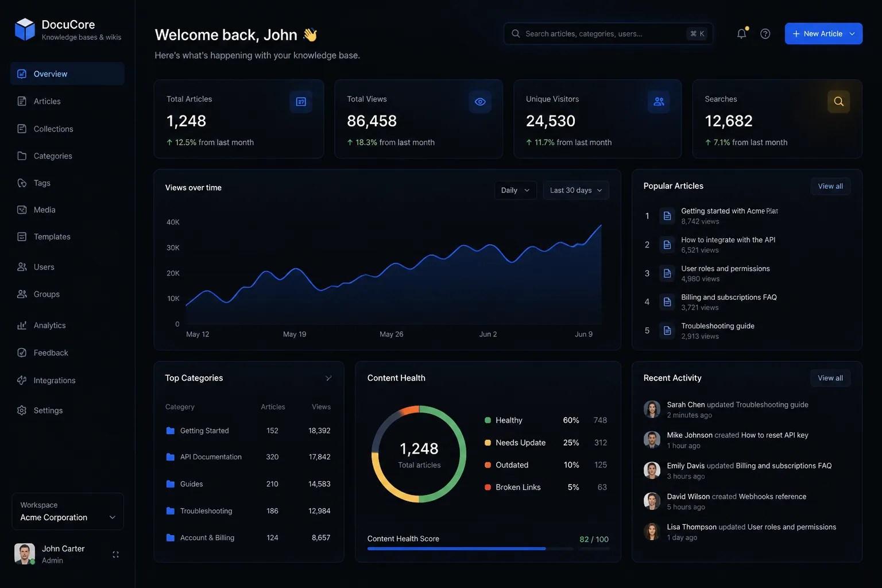Click the Needs Update yellow legend dot
882x588 pixels.
[488, 443]
